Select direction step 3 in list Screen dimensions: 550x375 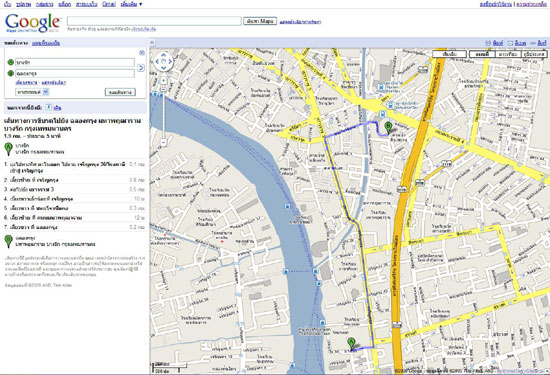[x=75, y=189]
